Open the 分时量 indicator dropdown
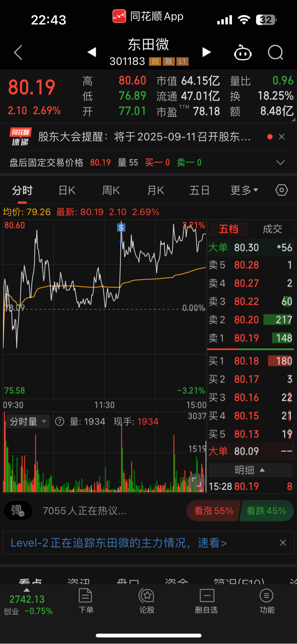This screenshot has width=297, height=644. tap(28, 421)
